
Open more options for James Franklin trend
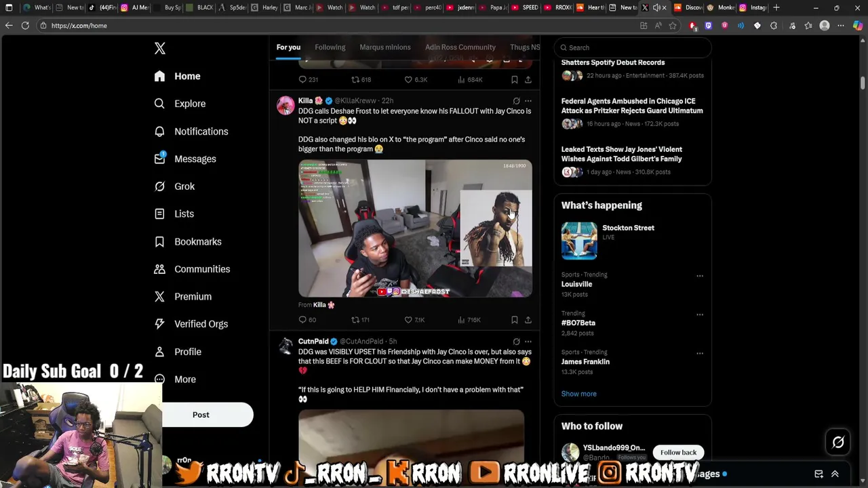(700, 353)
